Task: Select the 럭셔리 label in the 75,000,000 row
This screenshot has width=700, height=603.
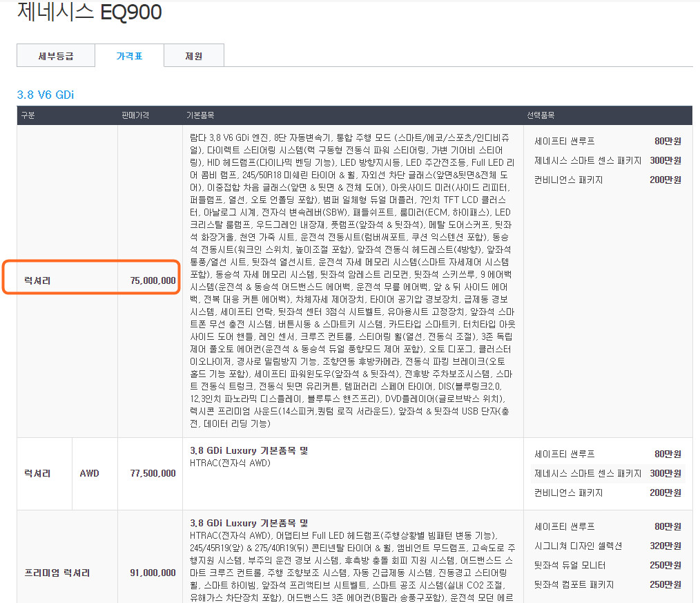Action: [x=37, y=280]
